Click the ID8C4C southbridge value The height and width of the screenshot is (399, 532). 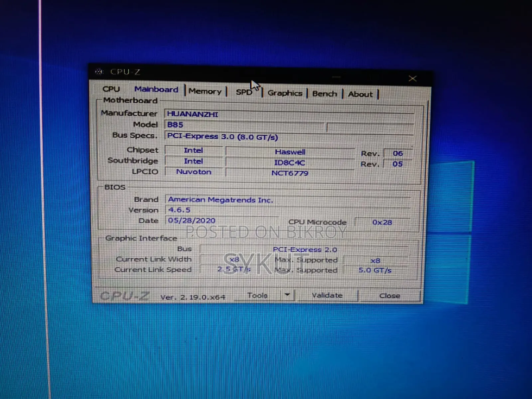point(290,163)
